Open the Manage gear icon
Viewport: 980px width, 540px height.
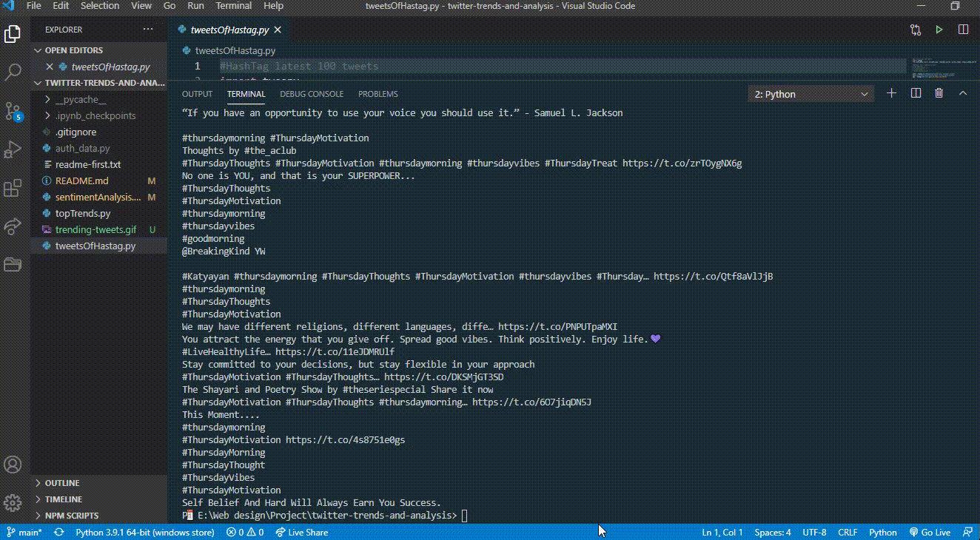[x=13, y=503]
